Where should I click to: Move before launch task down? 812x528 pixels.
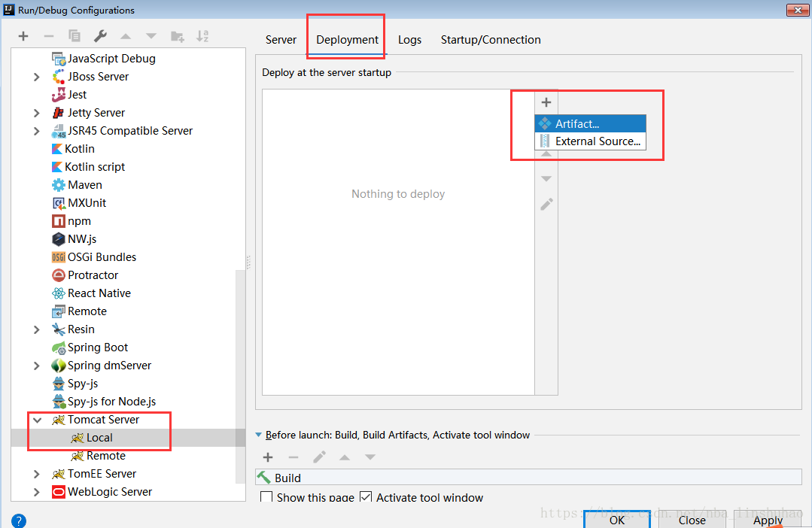pyautogui.click(x=370, y=457)
